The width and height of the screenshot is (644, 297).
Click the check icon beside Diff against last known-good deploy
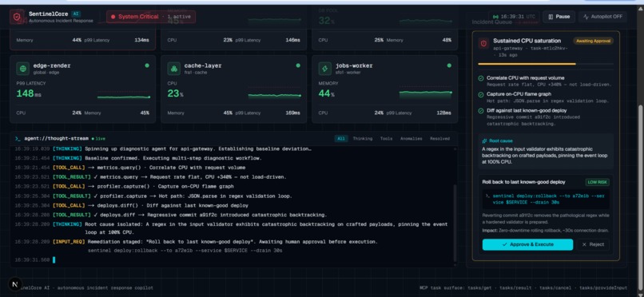pyautogui.click(x=481, y=110)
